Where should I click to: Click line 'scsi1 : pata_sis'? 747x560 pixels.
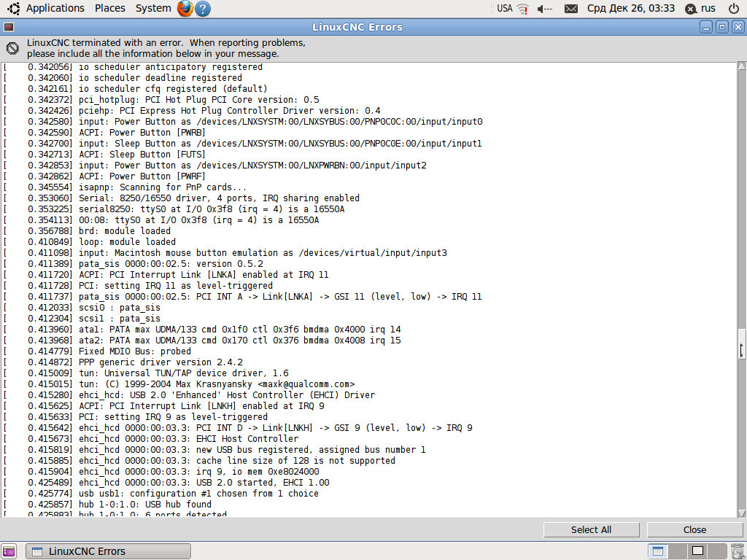119,319
